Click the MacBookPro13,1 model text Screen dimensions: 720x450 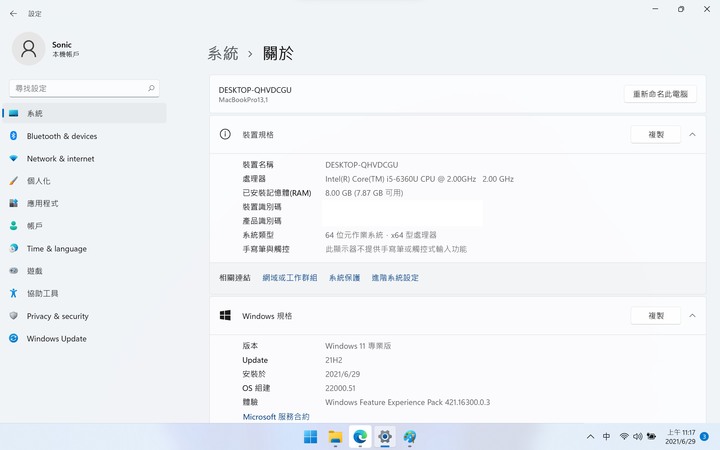[x=243, y=100]
